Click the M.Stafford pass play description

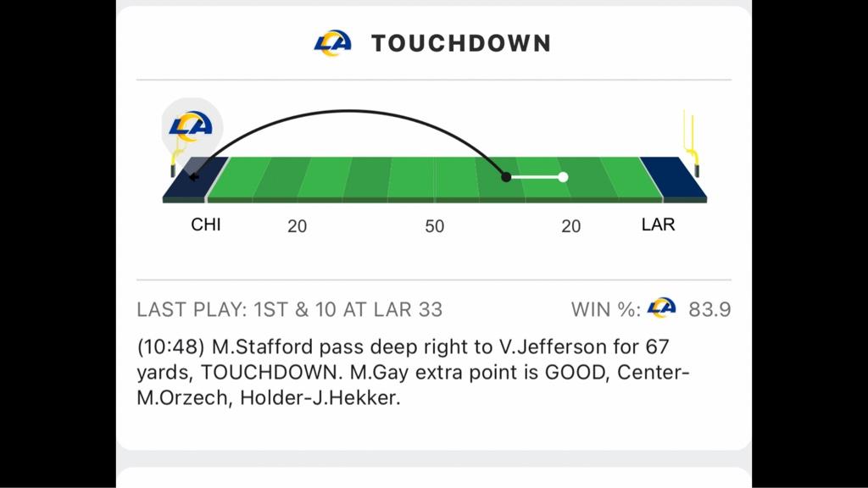pyautogui.click(x=413, y=372)
